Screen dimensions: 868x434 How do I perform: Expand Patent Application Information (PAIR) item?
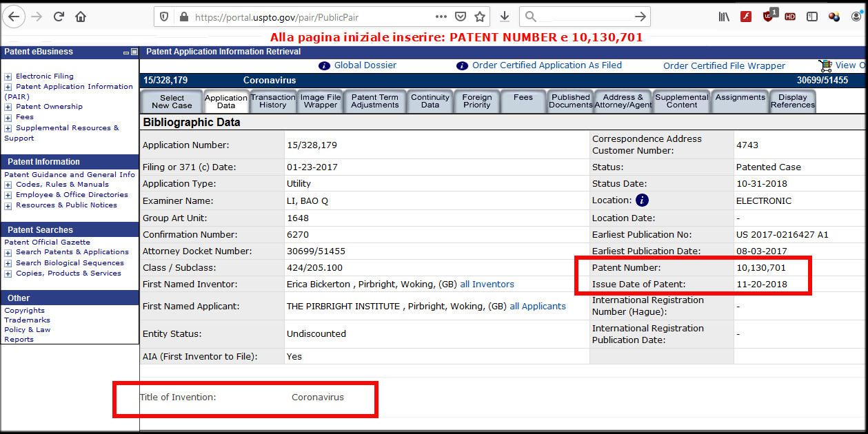[8, 87]
